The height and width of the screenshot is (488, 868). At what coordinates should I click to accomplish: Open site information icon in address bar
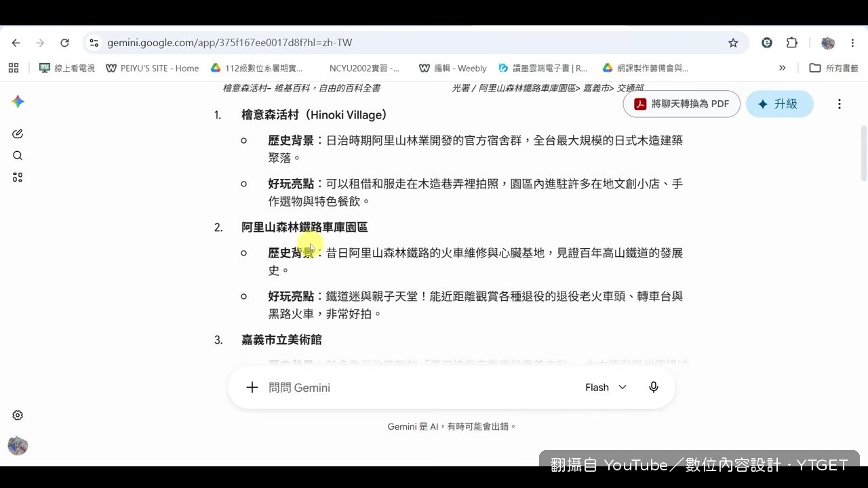[x=94, y=43]
